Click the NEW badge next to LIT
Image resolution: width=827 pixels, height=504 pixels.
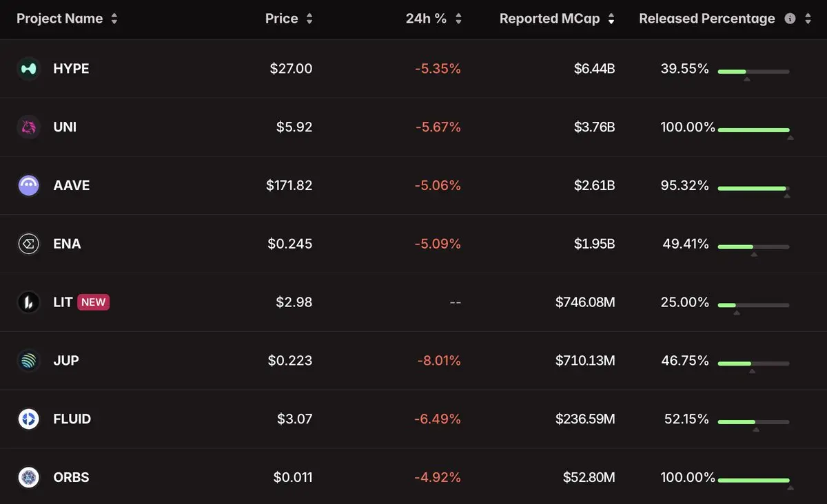coord(94,302)
